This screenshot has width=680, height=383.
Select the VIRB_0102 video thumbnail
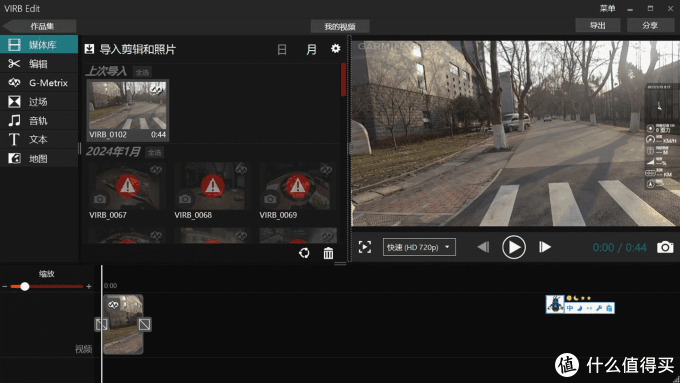point(128,110)
